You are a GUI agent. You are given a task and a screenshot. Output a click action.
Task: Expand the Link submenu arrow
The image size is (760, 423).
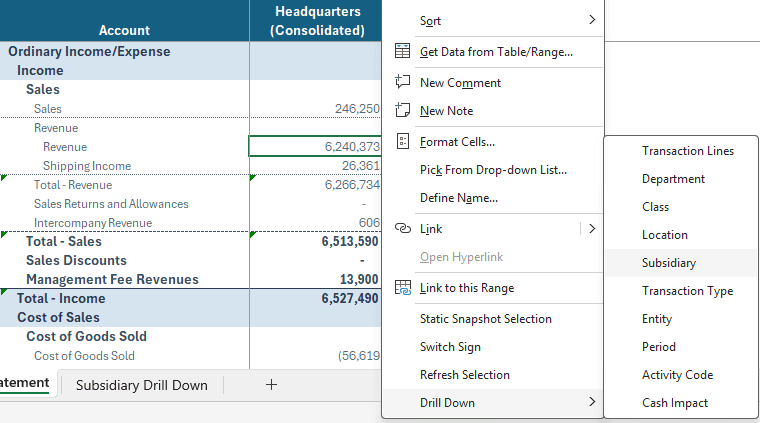point(592,228)
